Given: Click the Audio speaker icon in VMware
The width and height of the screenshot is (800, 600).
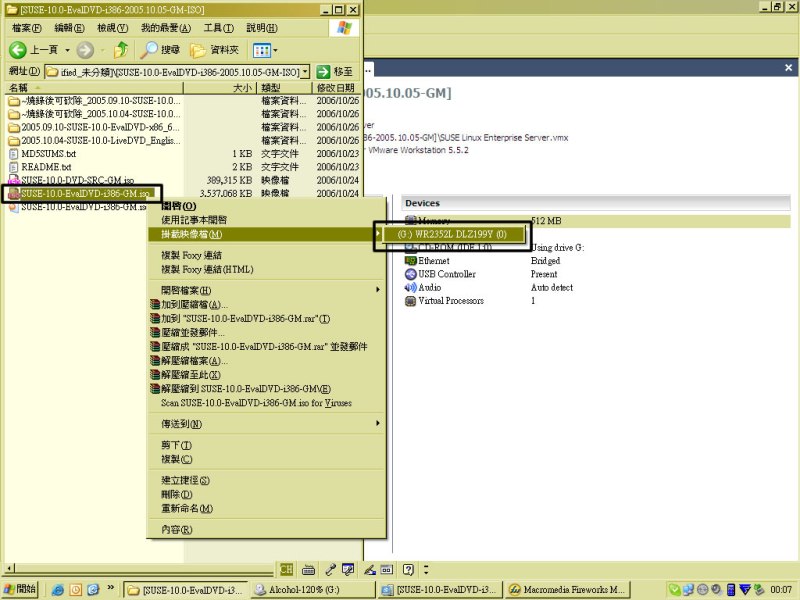Looking at the screenshot, I should point(411,287).
